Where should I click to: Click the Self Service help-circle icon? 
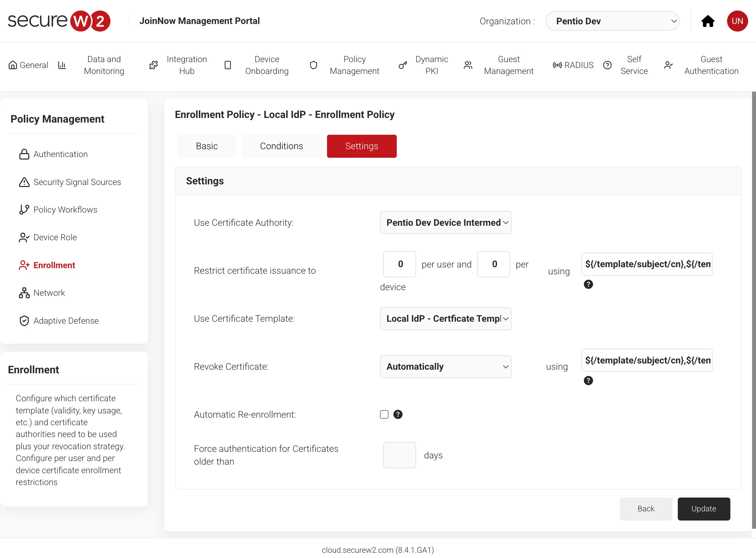pos(607,65)
